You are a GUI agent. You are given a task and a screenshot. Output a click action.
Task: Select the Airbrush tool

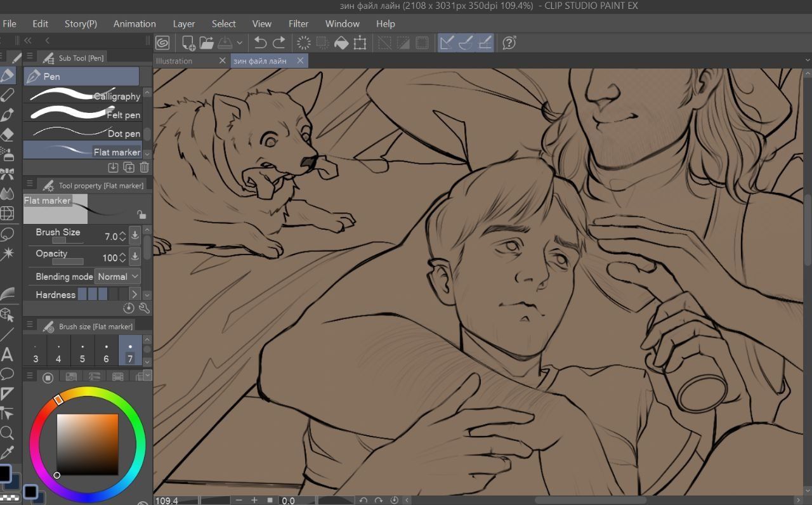[8, 154]
